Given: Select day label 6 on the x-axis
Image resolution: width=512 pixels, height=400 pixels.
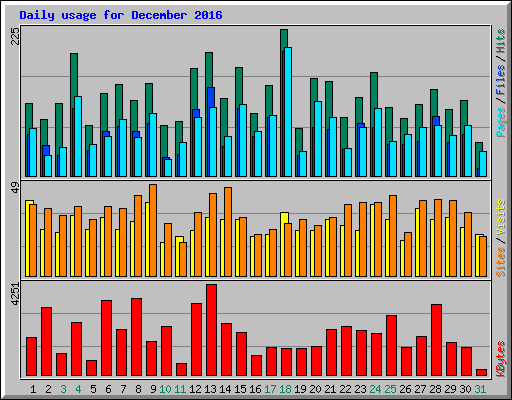Looking at the screenshot, I should 108,389.
